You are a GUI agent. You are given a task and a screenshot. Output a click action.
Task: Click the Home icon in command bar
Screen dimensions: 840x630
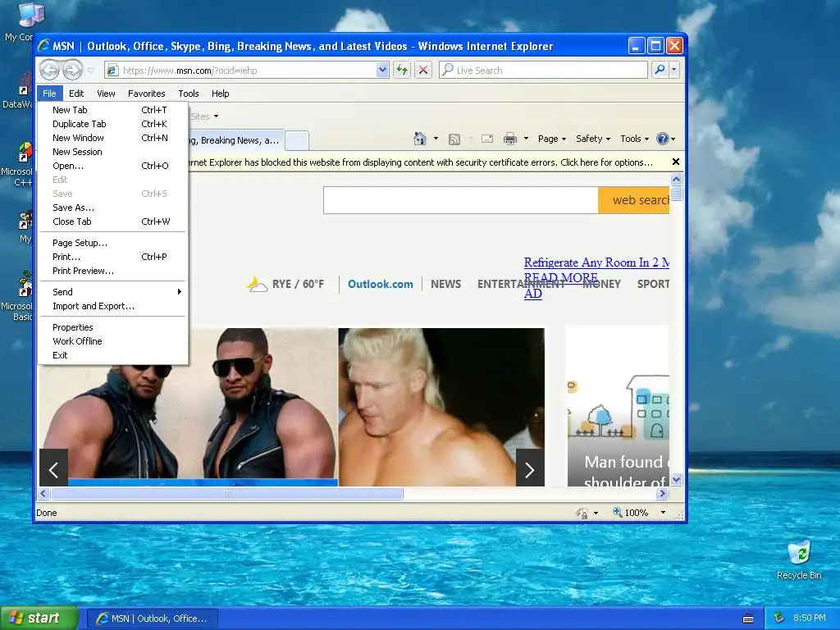tap(419, 139)
